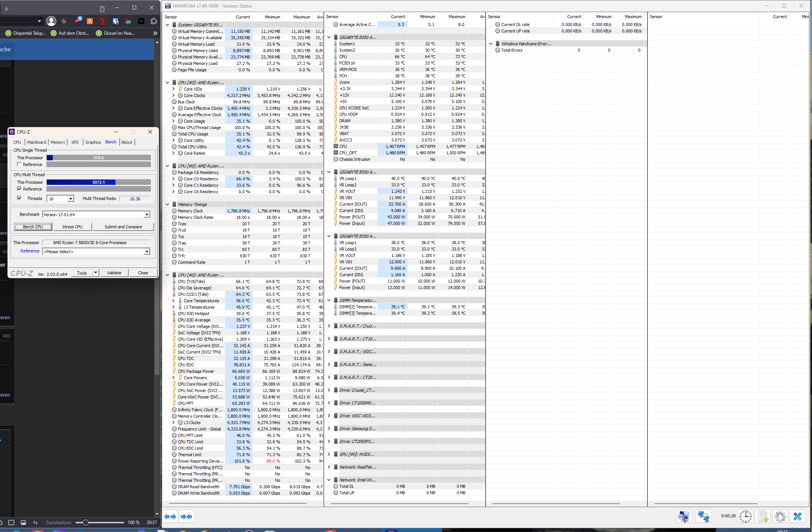Open HWiNFO sensor settings gear
This screenshot has width=812, height=532.
pos(780,516)
